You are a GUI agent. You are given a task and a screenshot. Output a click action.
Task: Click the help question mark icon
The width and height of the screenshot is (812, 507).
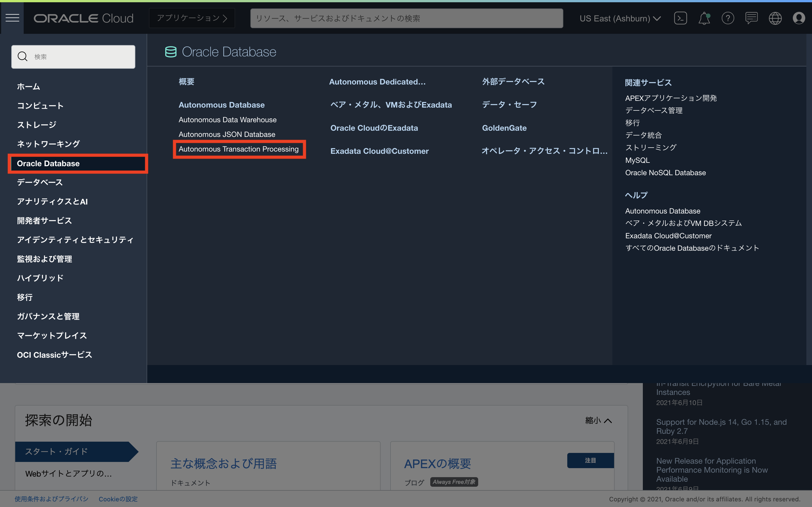tap(727, 18)
